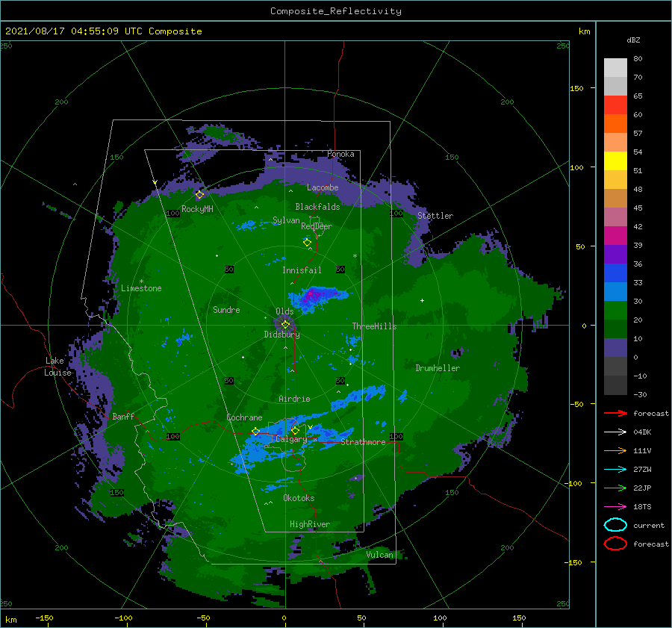Click the white 04DK arrow icon
672x628 pixels.
615,432
